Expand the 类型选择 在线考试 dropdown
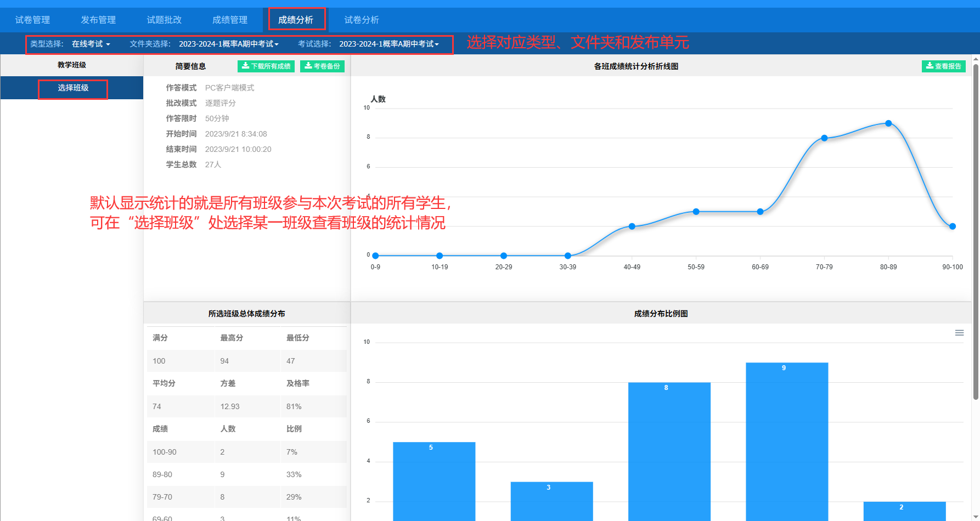The height and width of the screenshot is (521, 980). 91,44
